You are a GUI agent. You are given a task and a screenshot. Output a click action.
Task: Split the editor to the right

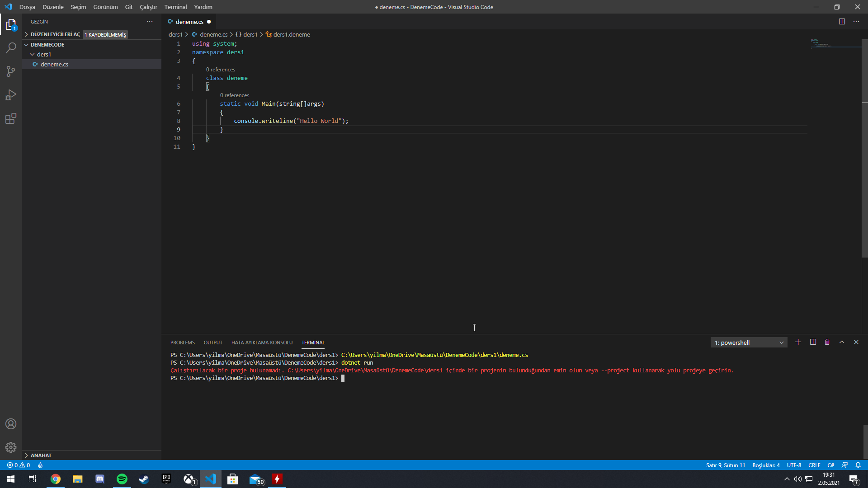click(842, 22)
